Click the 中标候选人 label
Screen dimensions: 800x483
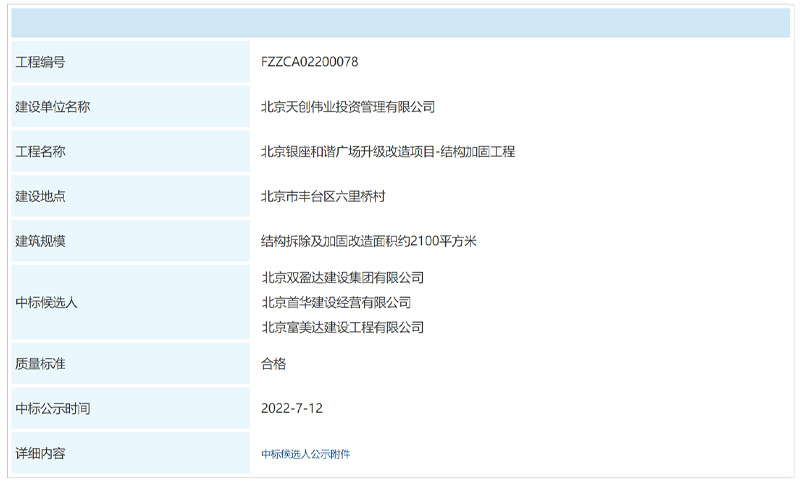tap(46, 302)
